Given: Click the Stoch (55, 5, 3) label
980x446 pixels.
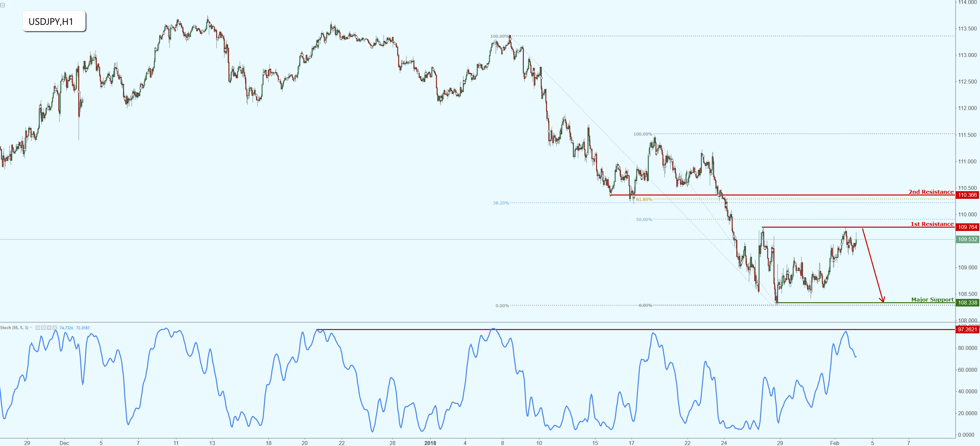Looking at the screenshot, I should [14, 328].
